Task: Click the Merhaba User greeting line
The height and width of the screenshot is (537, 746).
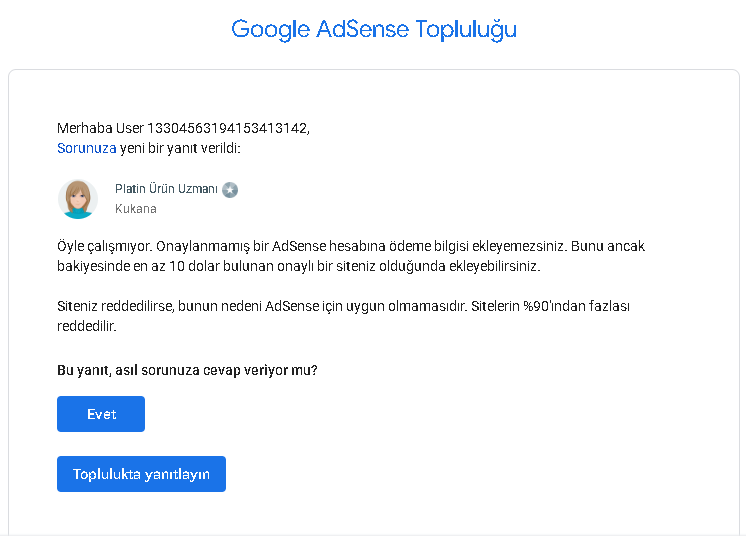Action: [x=184, y=128]
